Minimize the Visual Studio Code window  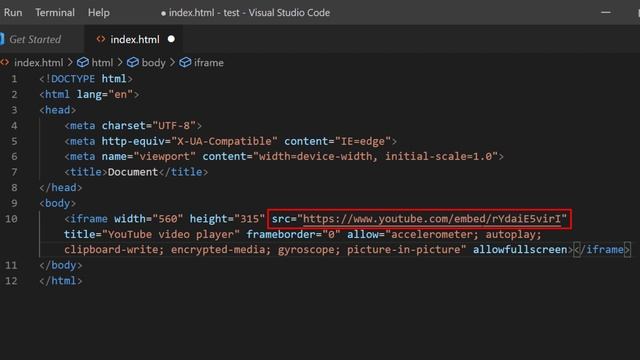point(606,13)
